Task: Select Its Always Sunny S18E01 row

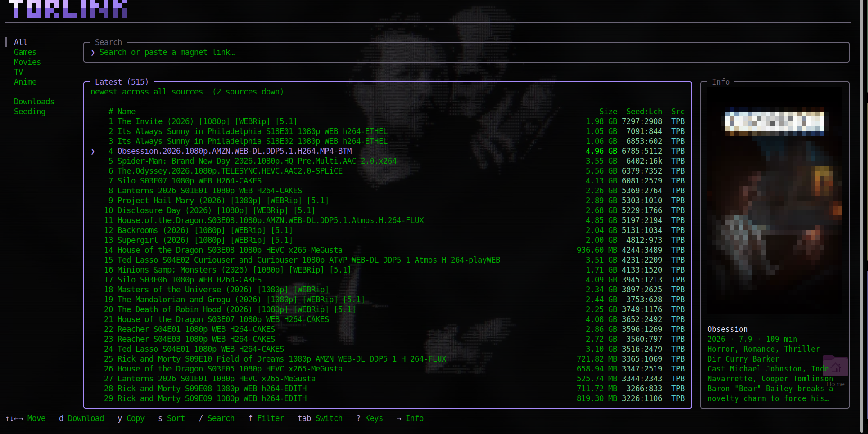Action: tap(388, 131)
